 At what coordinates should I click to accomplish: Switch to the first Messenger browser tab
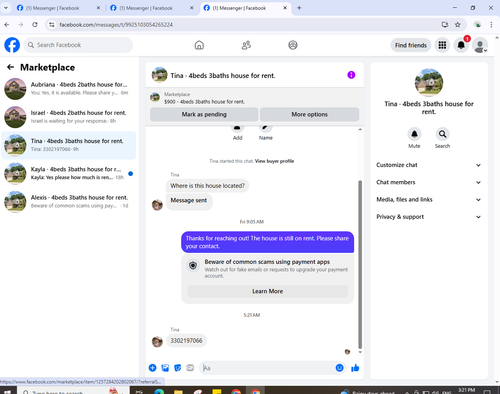pyautogui.click(x=58, y=8)
